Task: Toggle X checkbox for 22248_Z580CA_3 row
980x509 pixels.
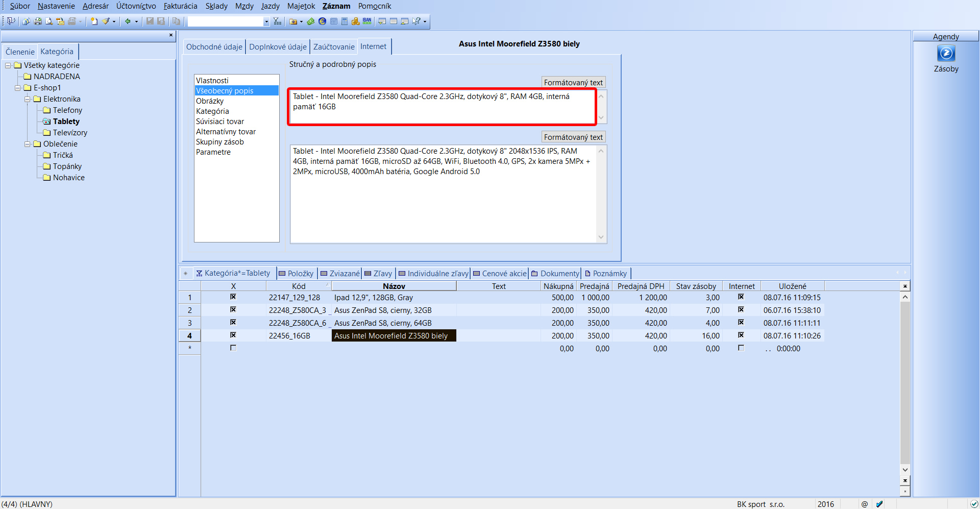Action: [233, 309]
